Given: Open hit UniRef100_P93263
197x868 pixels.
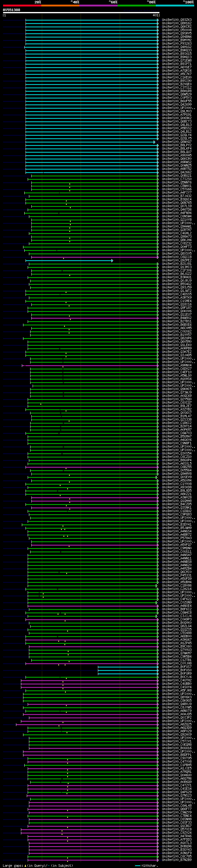Looking at the screenshot, I should point(177,43).
